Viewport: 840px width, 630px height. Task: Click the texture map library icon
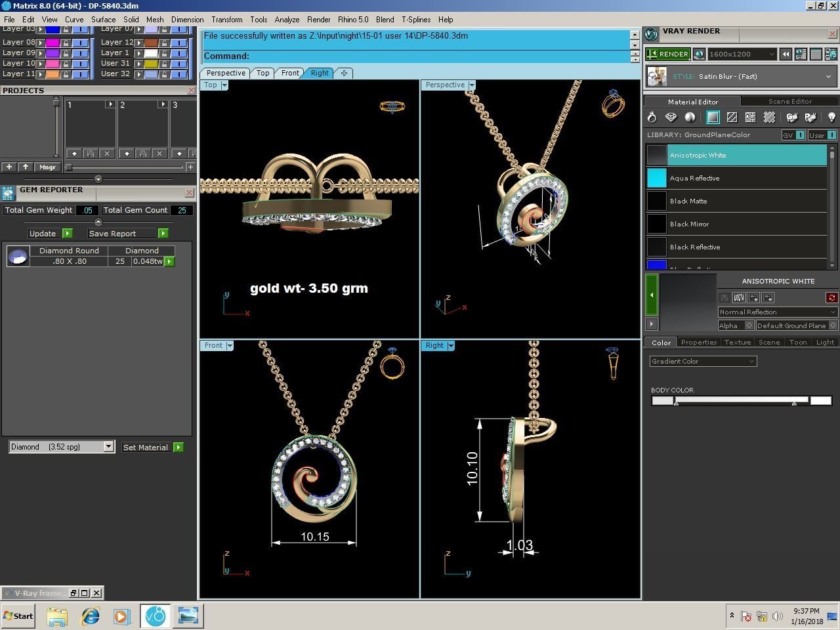pyautogui.click(x=750, y=117)
